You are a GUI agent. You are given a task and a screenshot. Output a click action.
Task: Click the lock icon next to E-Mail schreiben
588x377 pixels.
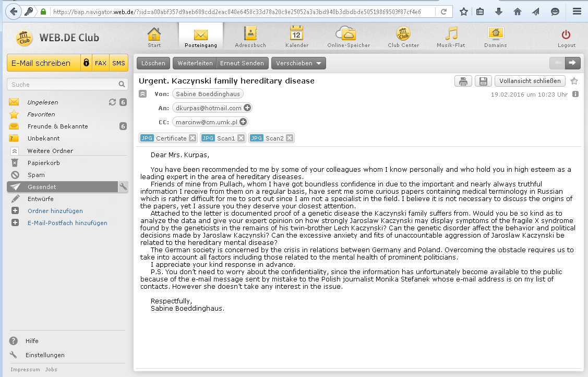(86, 63)
